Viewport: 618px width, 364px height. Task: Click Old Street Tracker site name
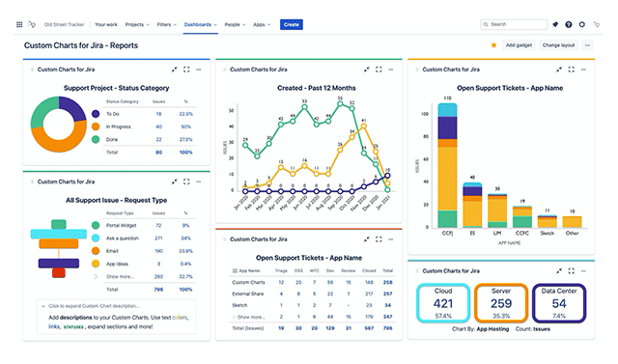coord(64,24)
